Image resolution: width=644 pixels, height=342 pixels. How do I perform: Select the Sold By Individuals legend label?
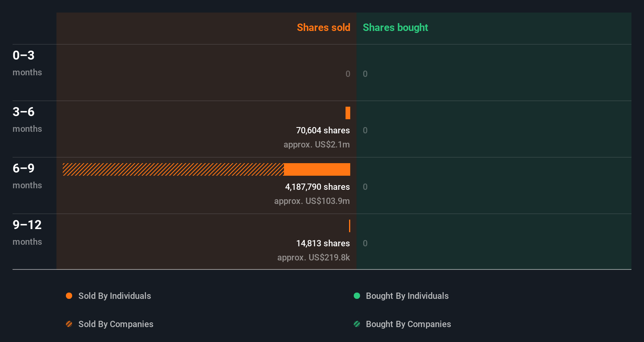[115, 296]
